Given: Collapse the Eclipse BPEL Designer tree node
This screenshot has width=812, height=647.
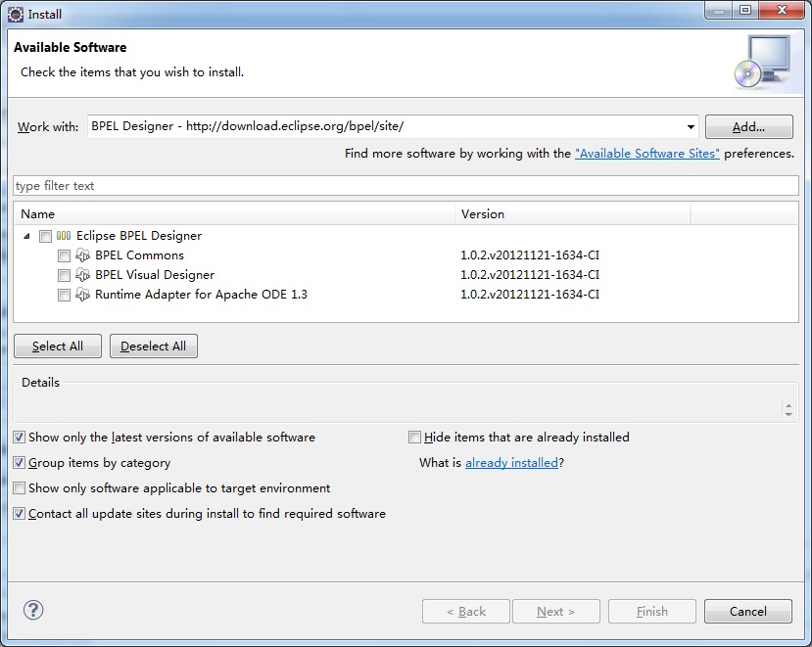Looking at the screenshot, I should pos(26,237).
